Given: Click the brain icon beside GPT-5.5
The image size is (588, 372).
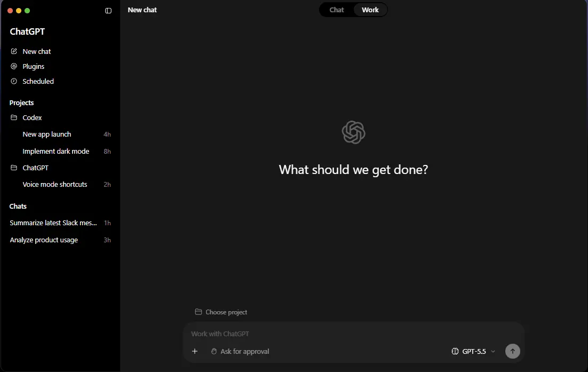Looking at the screenshot, I should coord(455,351).
